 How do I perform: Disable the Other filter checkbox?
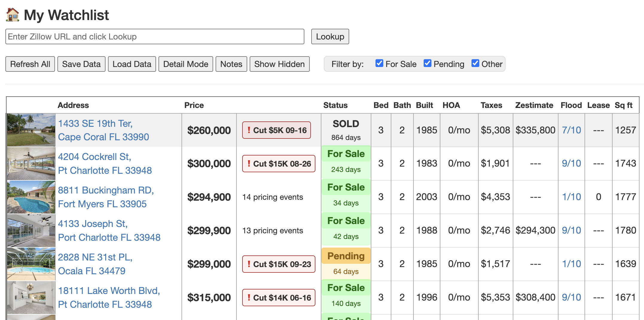[475, 63]
